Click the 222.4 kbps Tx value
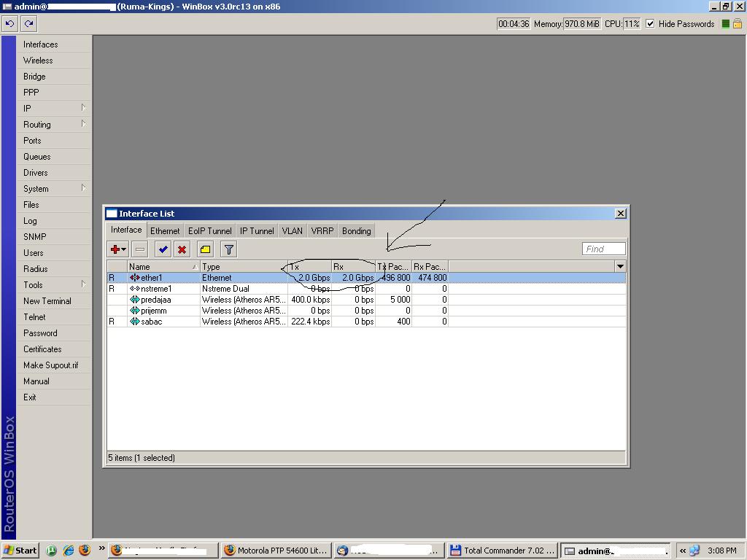747x560 pixels. 311,322
